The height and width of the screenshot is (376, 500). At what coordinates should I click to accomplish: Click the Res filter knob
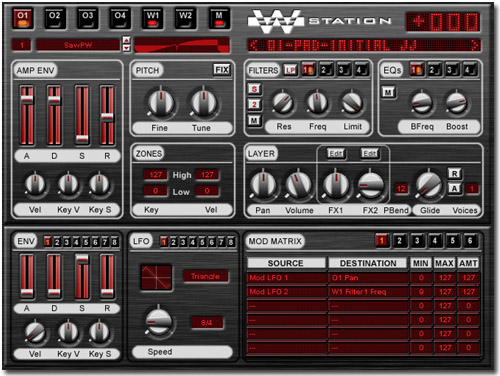click(x=283, y=102)
